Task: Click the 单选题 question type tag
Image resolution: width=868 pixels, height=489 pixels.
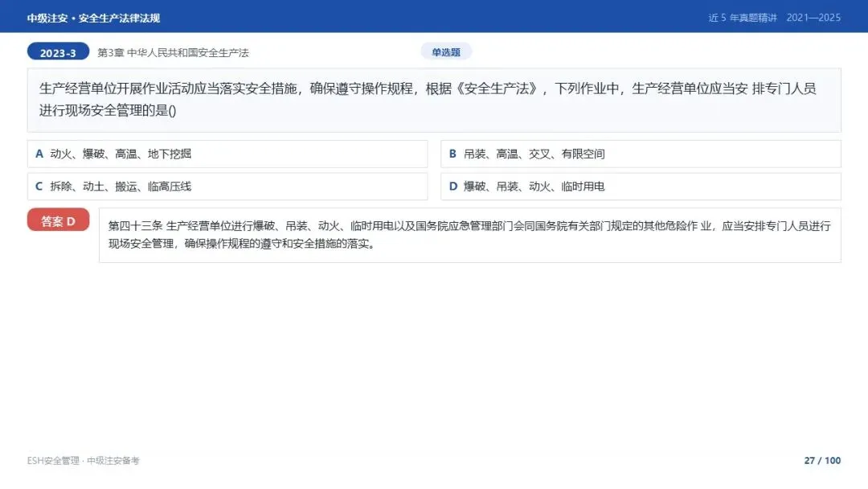Action: 446,52
